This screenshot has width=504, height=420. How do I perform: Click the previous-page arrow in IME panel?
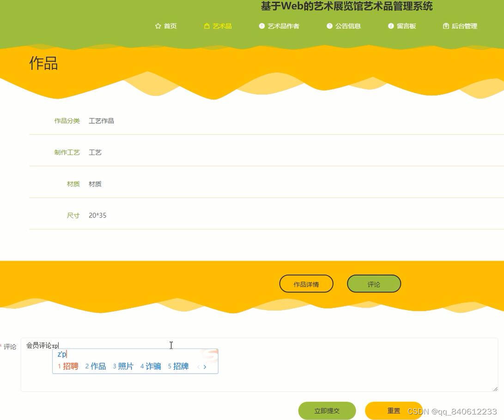click(x=199, y=366)
